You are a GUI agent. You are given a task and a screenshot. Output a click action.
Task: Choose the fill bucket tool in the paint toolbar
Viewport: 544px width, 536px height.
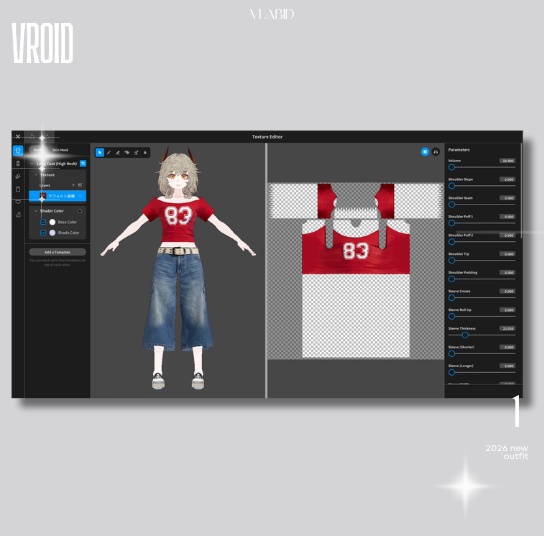point(127,152)
